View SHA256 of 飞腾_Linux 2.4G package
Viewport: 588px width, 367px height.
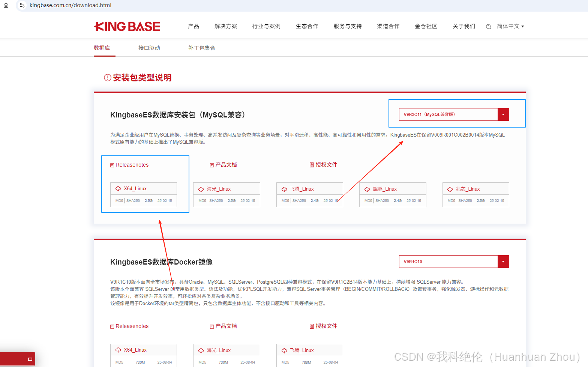click(x=299, y=201)
